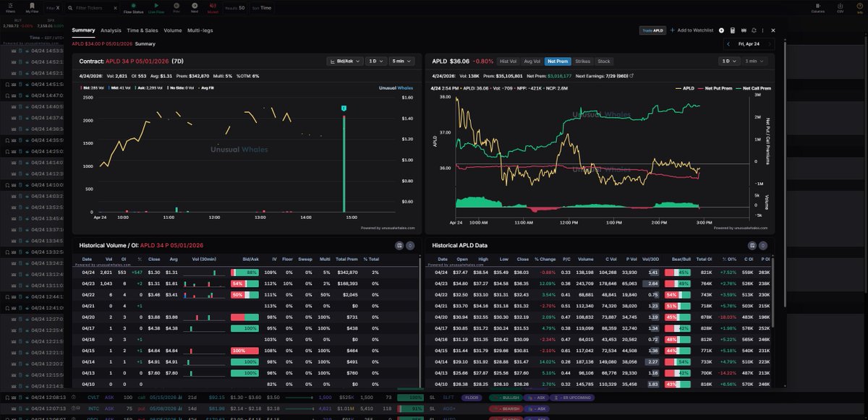
Task: Open the Info help icon
Action: [859, 8]
